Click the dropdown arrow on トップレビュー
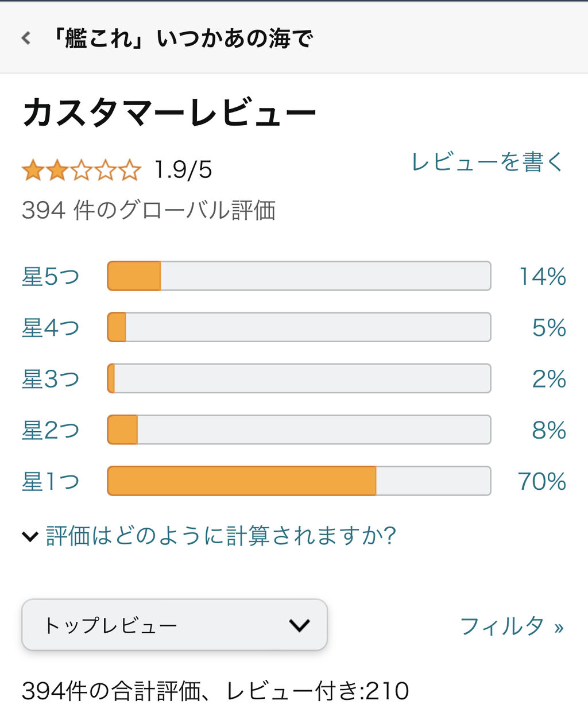This screenshot has height=716, width=588. pyautogui.click(x=299, y=625)
